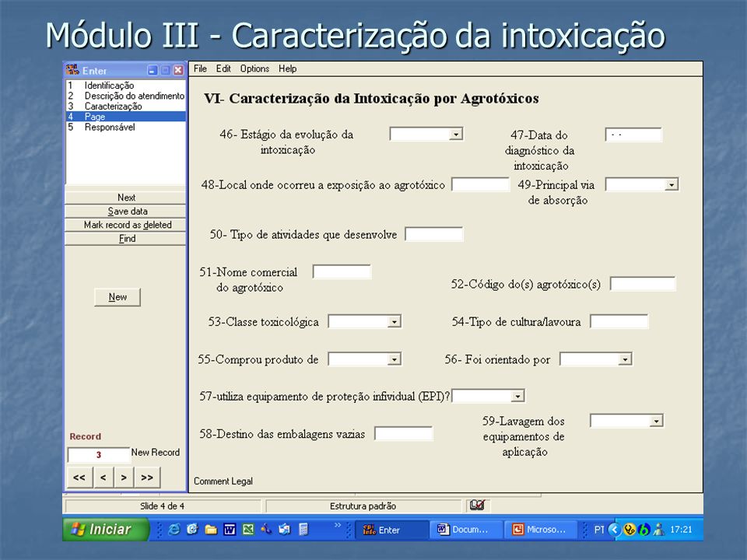Click the PT language indicator

(x=599, y=530)
